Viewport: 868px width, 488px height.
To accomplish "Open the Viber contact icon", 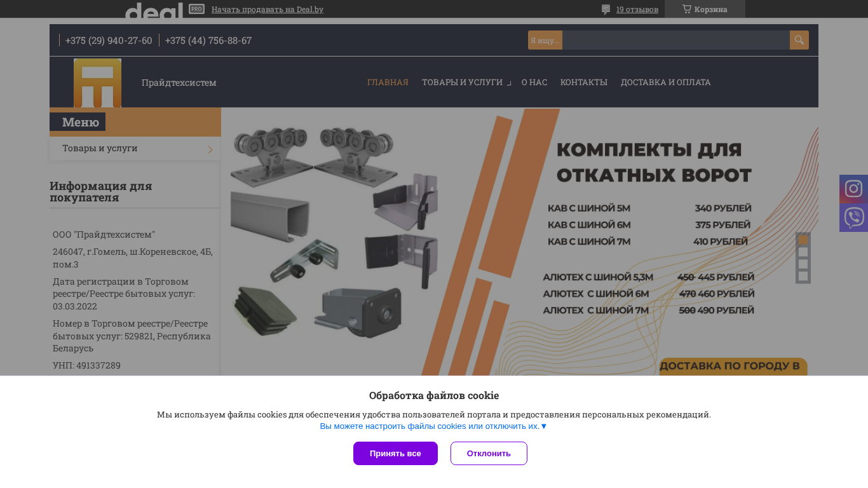I will tap(853, 218).
